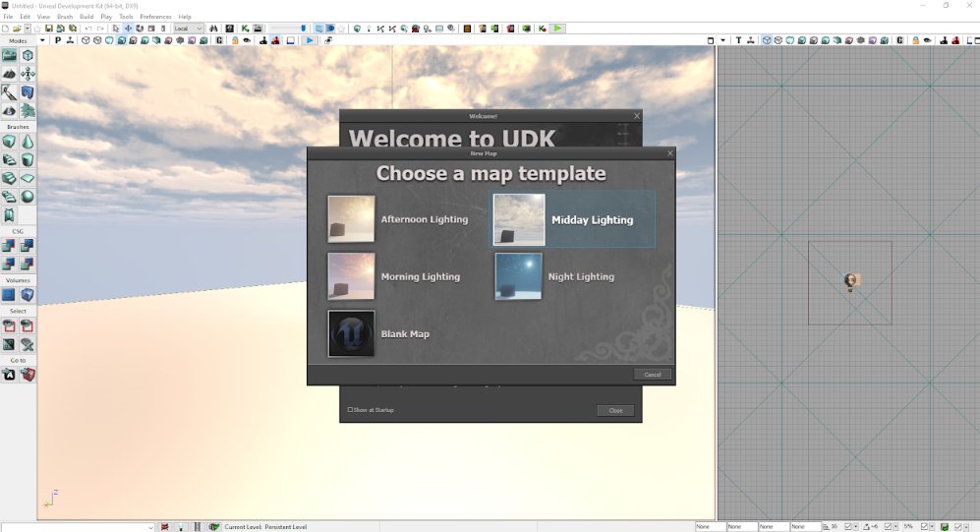This screenshot has height=532, width=980.
Task: Click the CSG Add icon
Action: click(10, 246)
